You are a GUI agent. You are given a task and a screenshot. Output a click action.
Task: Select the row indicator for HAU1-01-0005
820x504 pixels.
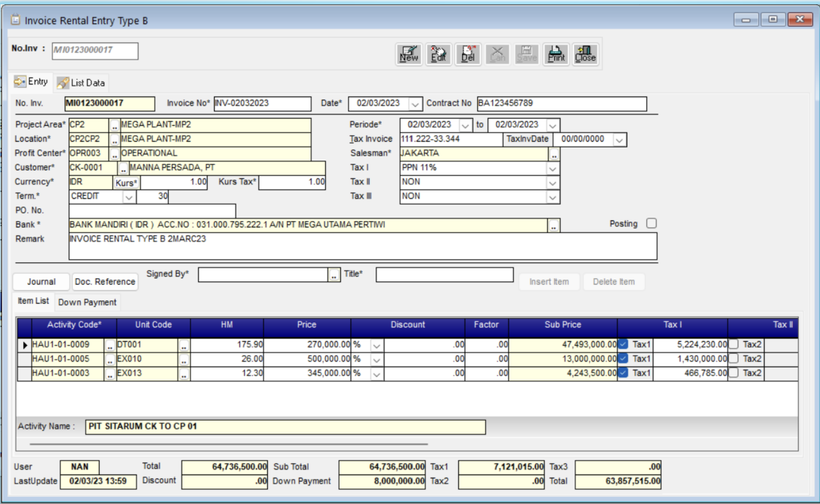(24, 359)
